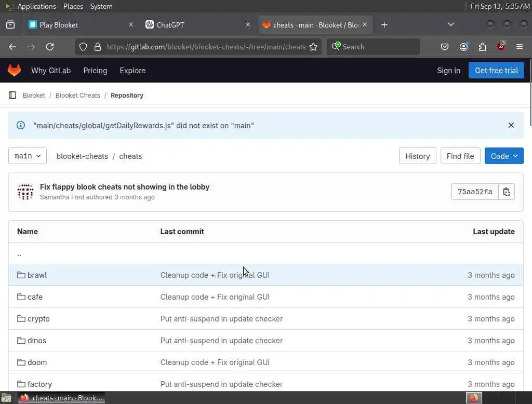
Task: Click the Find file button
Action: click(x=460, y=156)
